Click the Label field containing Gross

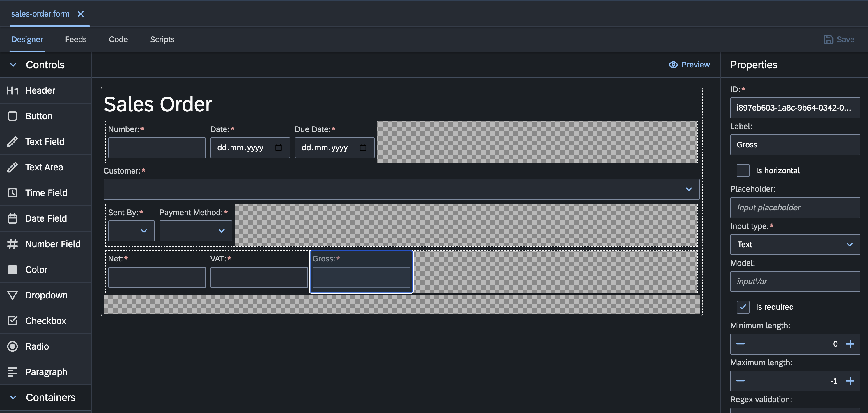(795, 145)
